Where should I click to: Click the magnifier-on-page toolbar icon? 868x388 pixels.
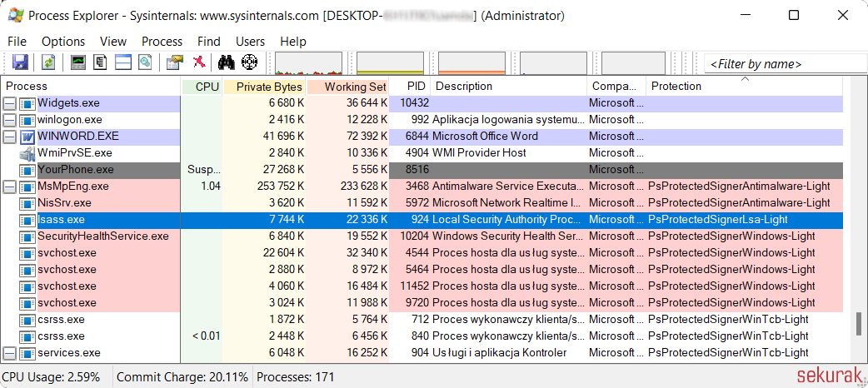[145, 62]
